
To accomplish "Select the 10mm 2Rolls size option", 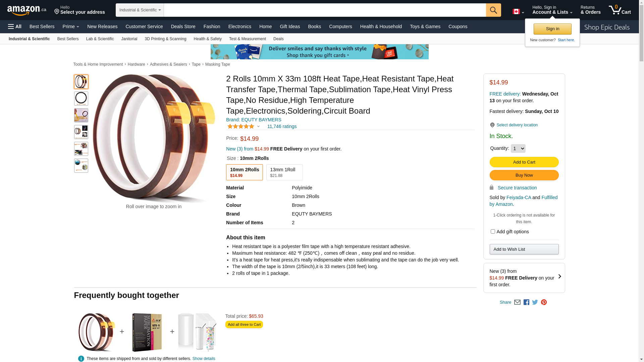I will 245,172.
